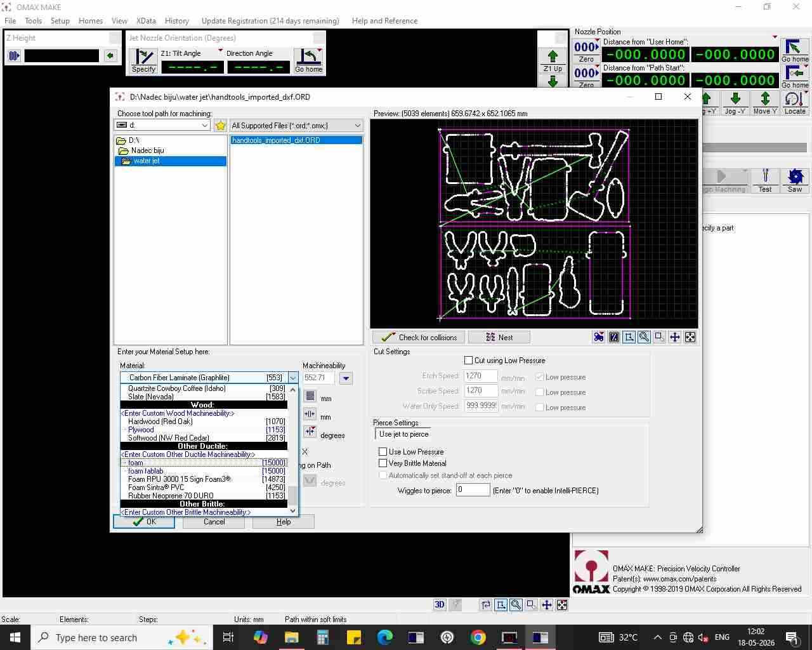Click the Help button in the dialog
The height and width of the screenshot is (650, 812).
(x=284, y=522)
